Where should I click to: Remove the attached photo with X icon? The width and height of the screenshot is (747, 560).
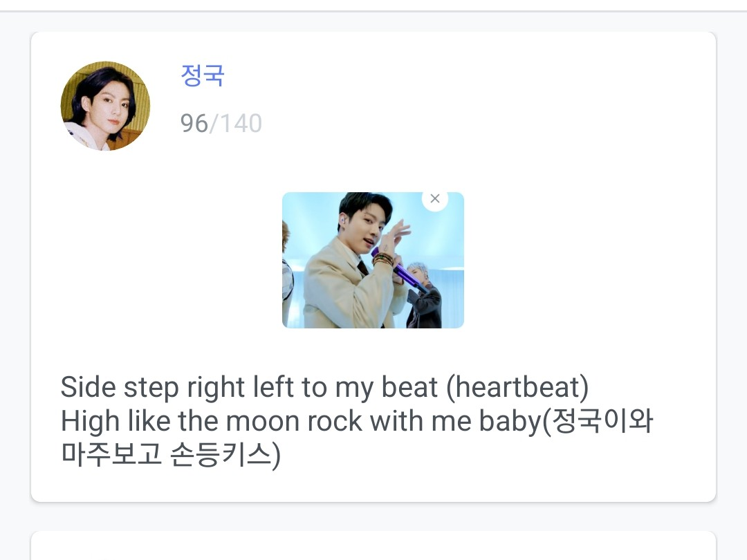click(x=435, y=199)
